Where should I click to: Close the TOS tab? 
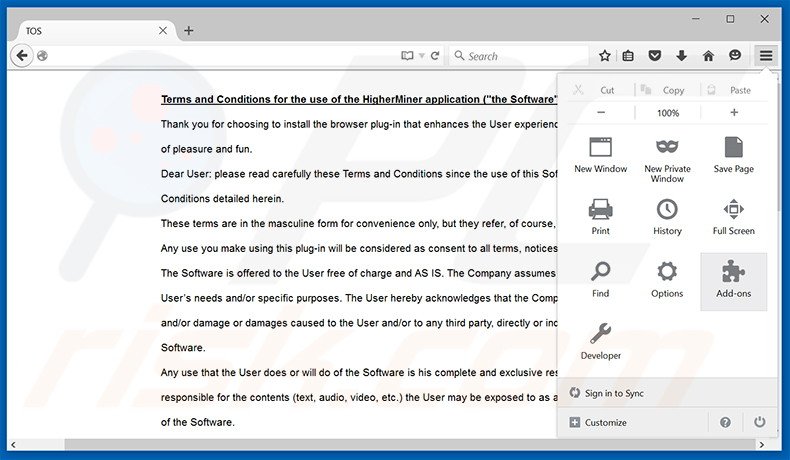(163, 31)
